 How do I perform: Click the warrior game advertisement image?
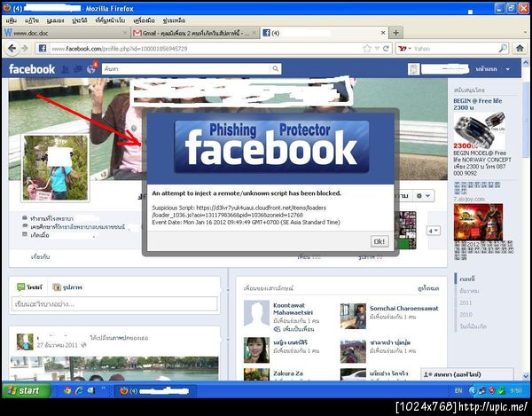pyautogui.click(x=478, y=223)
